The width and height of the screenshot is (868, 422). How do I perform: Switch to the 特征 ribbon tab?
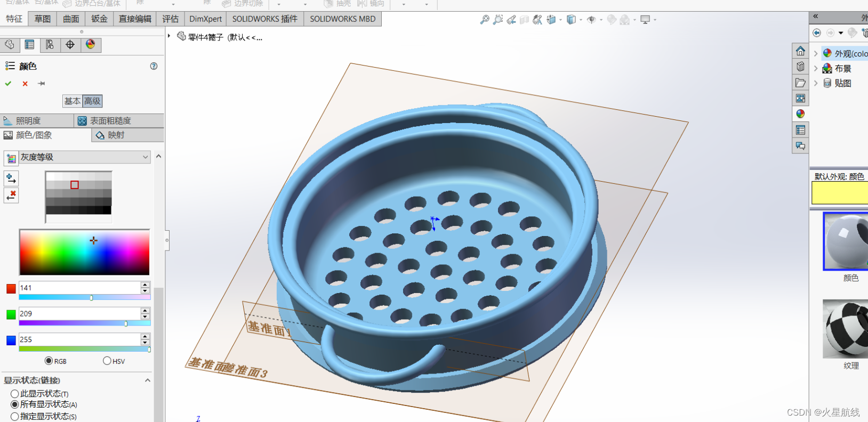[x=14, y=19]
